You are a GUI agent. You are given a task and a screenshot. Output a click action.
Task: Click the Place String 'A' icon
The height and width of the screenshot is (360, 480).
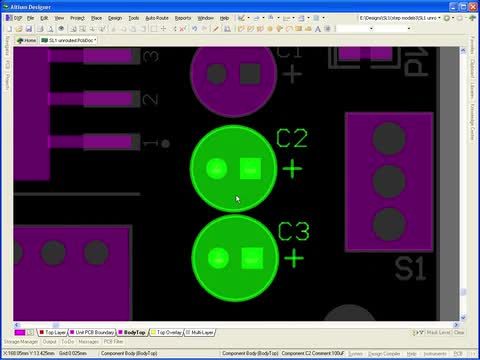click(318, 29)
